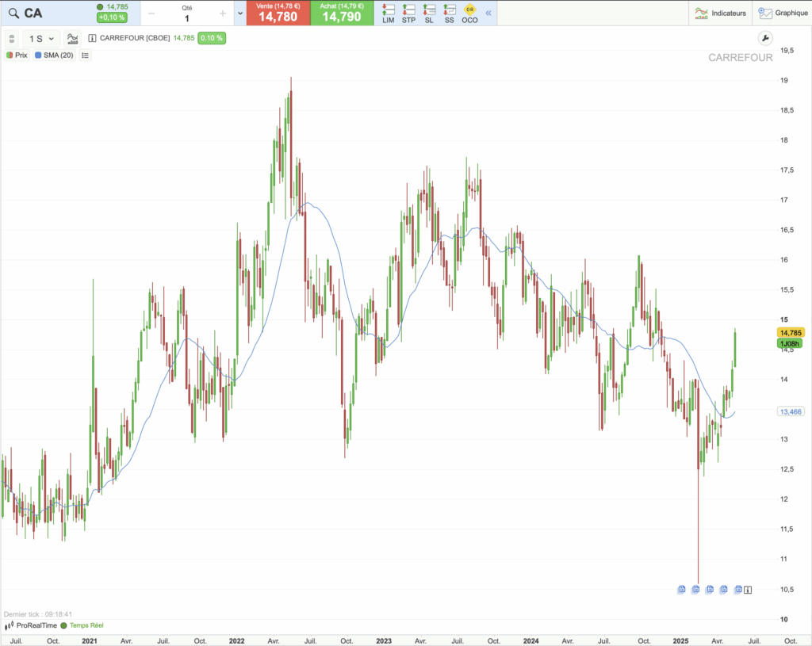Click the blue 13,466 SMA value label
Viewport: 812px width, 646px height.
791,412
